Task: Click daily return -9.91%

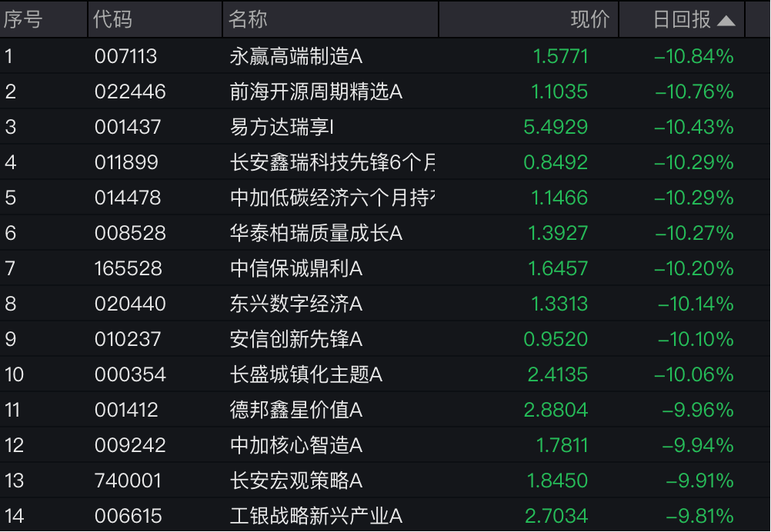Action: click(700, 480)
